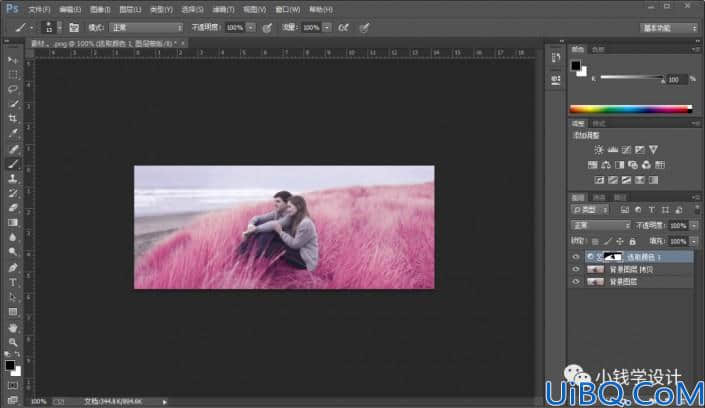Select the Hand tool
This screenshot has width=705, height=408.
pyautogui.click(x=13, y=327)
